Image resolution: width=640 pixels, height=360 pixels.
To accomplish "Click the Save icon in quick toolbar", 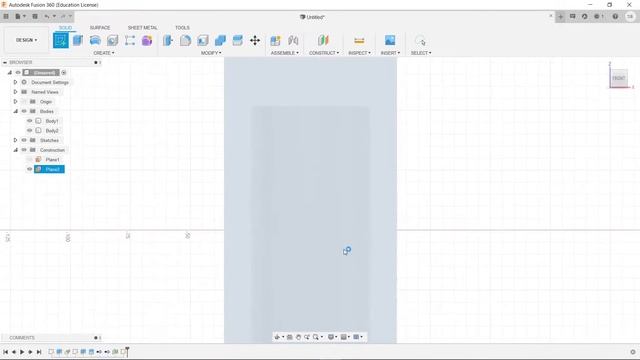I will [35, 16].
